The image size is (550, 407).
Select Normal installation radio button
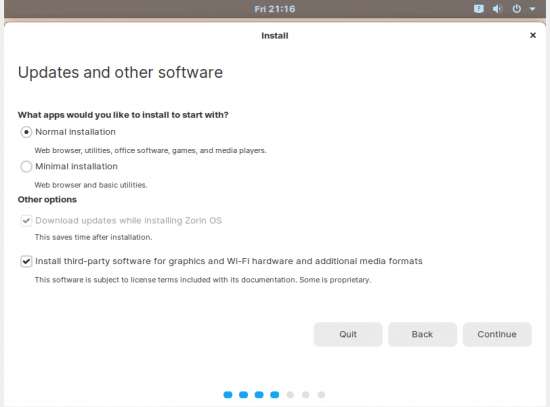[x=26, y=132]
